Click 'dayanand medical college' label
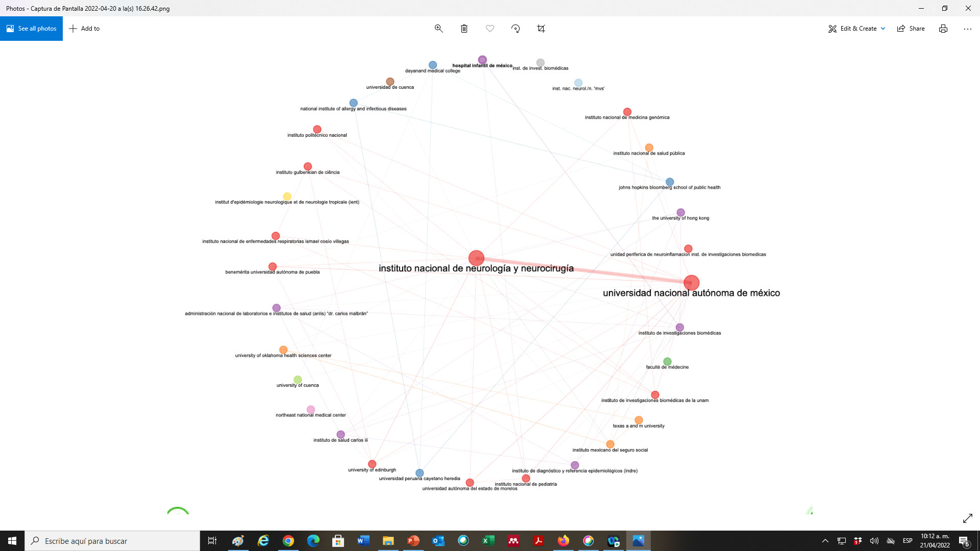980x551 pixels. (433, 71)
